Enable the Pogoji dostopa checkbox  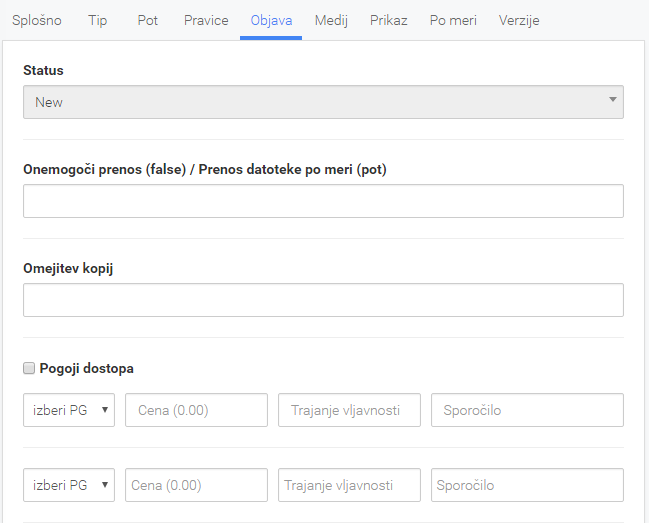(x=29, y=368)
